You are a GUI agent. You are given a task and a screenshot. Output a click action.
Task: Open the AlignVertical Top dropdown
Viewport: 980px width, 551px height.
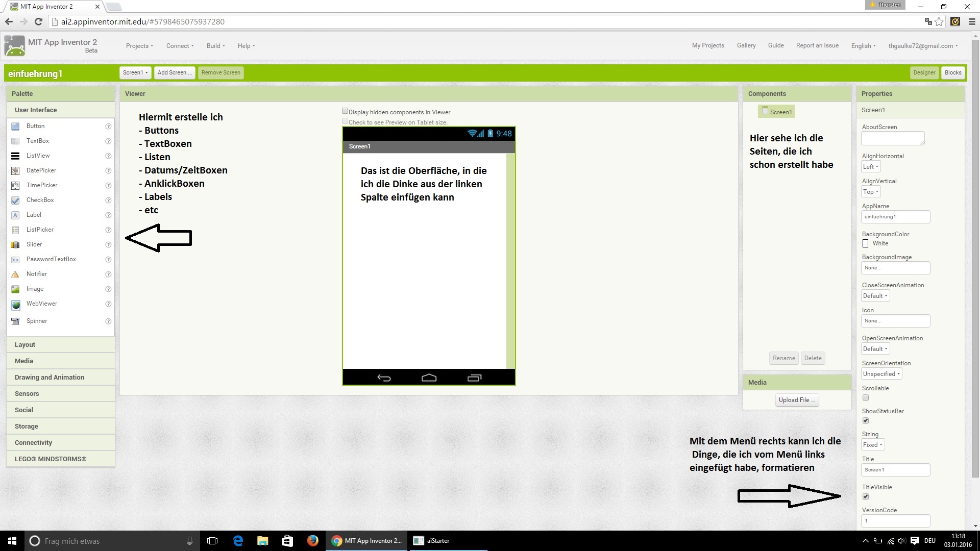[x=871, y=192]
